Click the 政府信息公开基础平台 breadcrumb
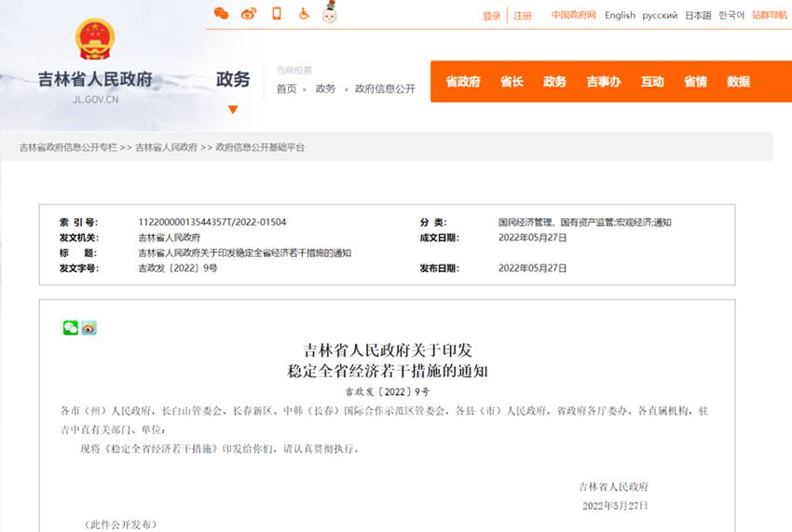 pos(260,147)
